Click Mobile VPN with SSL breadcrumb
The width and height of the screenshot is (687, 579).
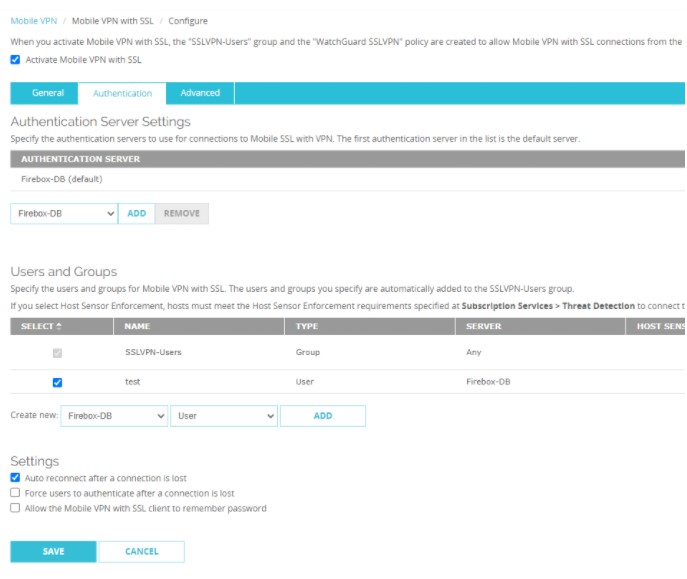113,21
